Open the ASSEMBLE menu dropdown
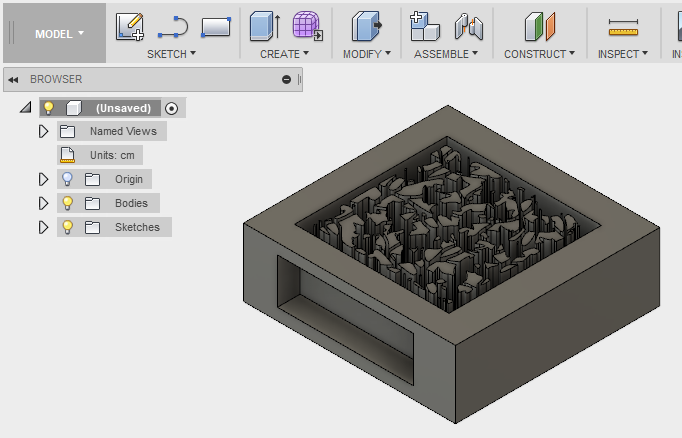Screen dimensions: 682x438 coord(446,54)
